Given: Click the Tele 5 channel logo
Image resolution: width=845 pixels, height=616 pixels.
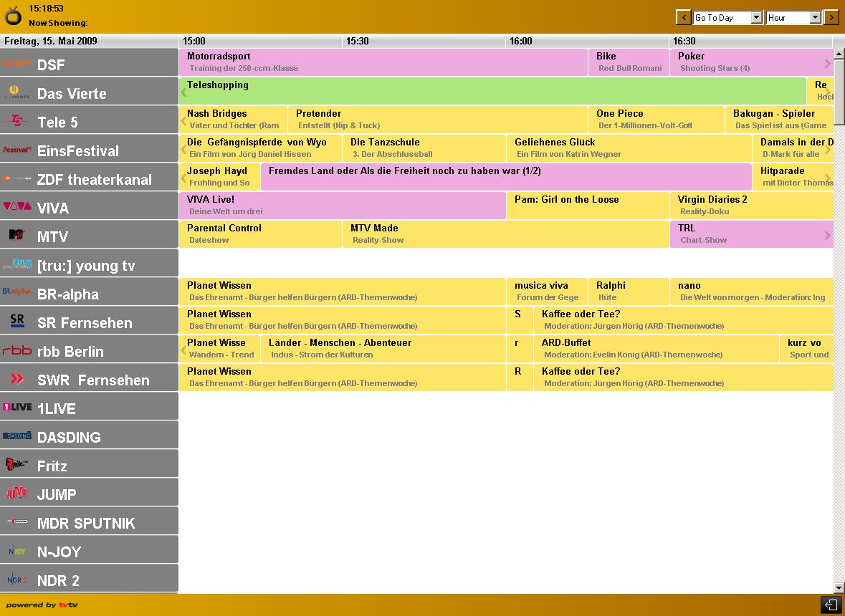Looking at the screenshot, I should pyautogui.click(x=16, y=121).
